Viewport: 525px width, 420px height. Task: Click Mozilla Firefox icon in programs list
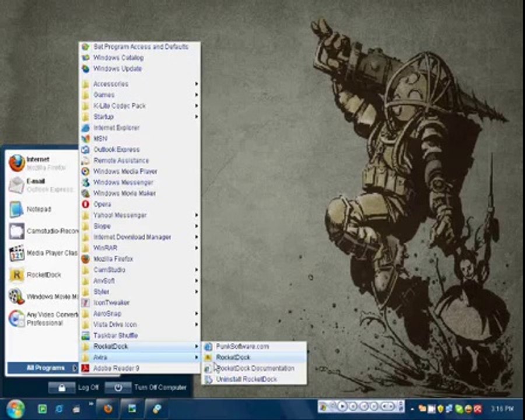pos(86,259)
